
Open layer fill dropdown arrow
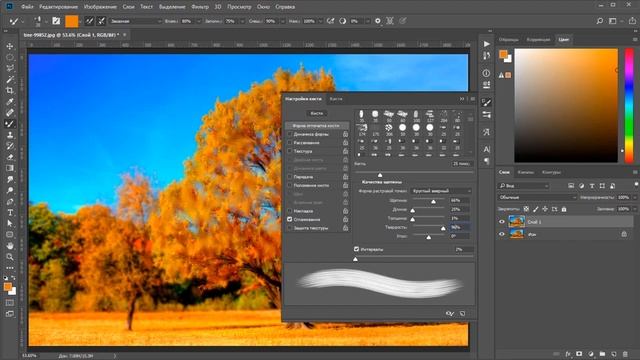tap(635, 209)
